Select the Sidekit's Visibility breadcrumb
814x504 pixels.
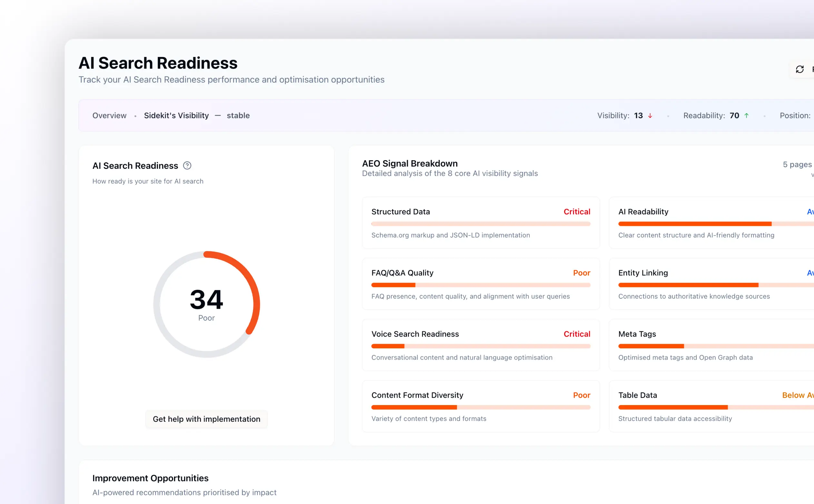click(x=176, y=116)
